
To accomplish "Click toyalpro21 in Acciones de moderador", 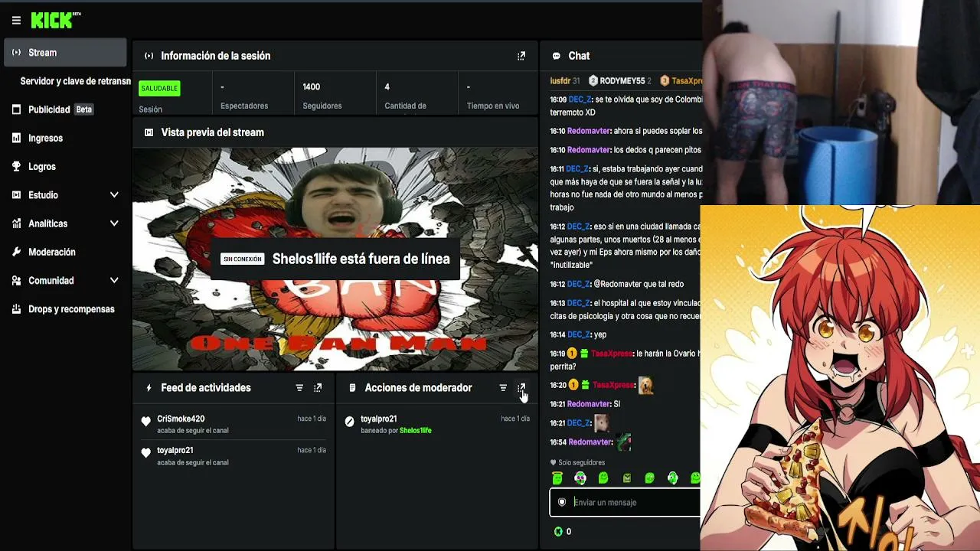I will [379, 419].
